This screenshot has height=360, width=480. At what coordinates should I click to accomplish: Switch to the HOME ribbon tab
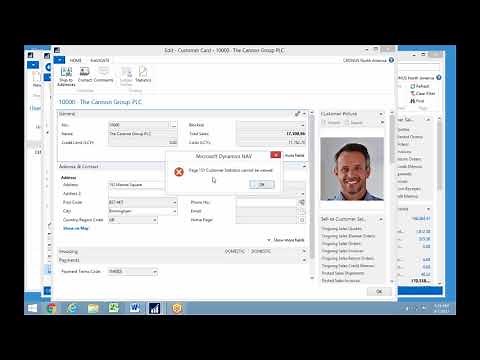tap(75, 60)
